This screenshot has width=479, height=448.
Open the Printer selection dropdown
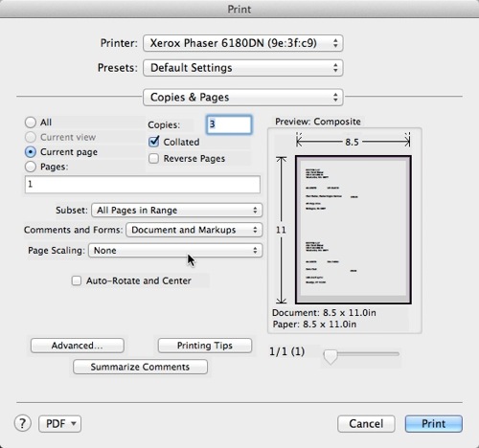tap(243, 43)
